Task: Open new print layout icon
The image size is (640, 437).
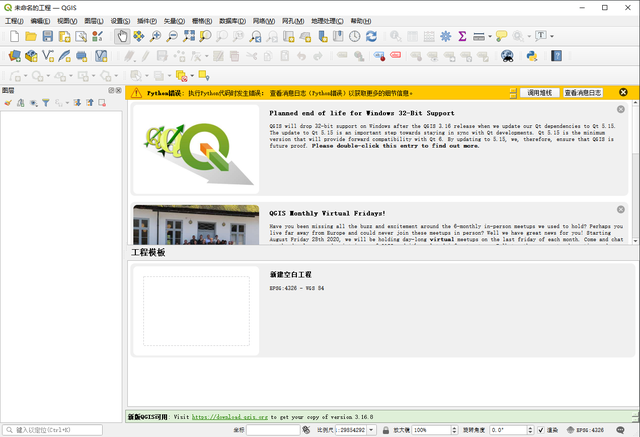Action: [x=64, y=36]
